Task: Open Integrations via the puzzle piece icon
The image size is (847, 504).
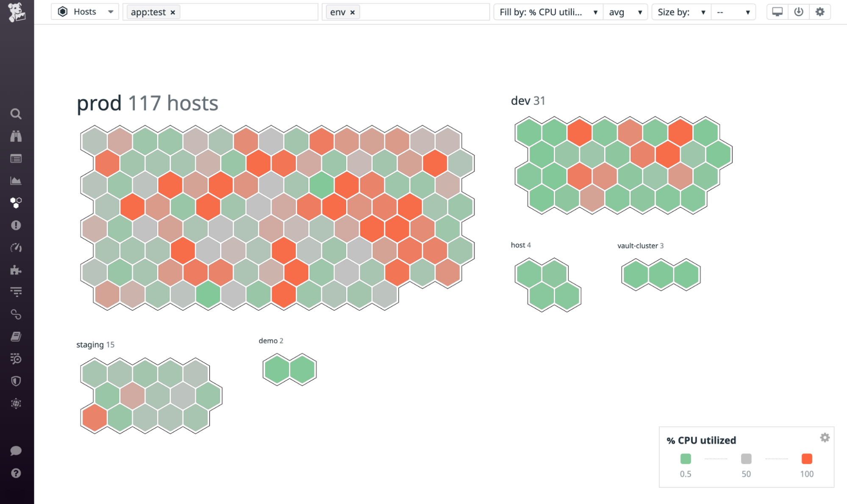Action: 16,270
